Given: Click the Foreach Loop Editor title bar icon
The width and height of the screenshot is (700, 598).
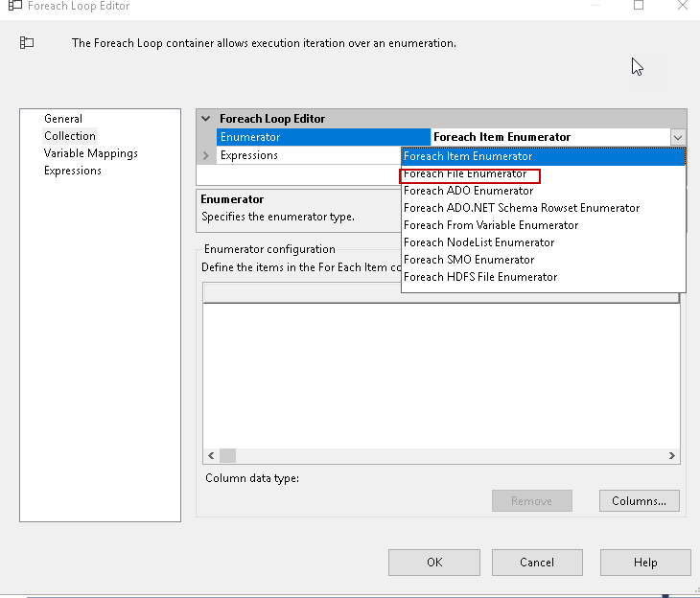Looking at the screenshot, I should 14,6.
